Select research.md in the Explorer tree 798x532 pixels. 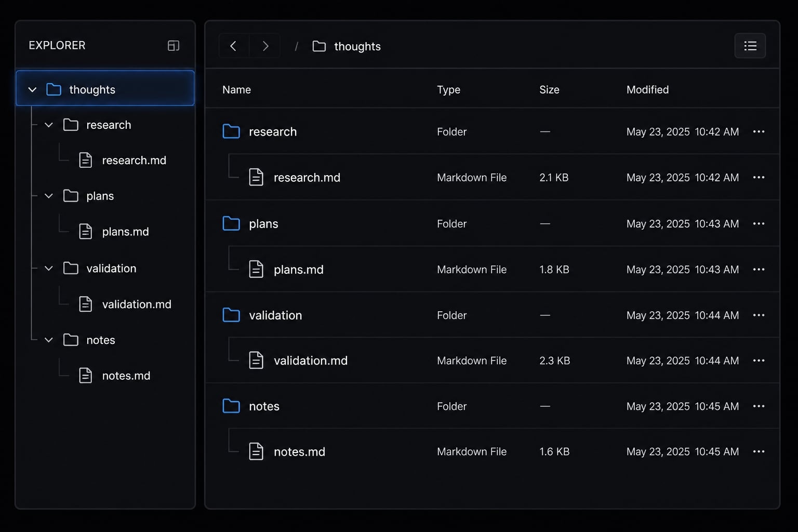click(x=134, y=160)
